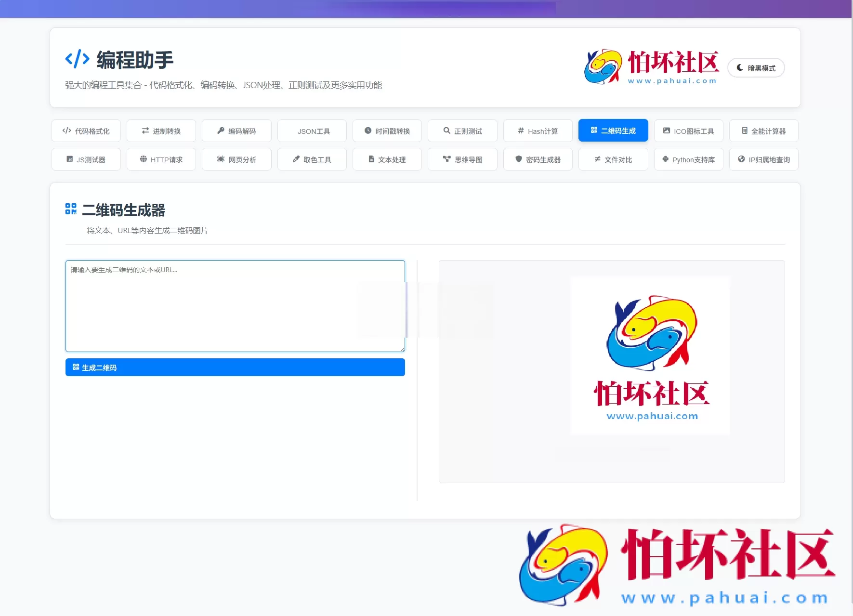Click the 怕坏社区 logo

pyautogui.click(x=650, y=67)
